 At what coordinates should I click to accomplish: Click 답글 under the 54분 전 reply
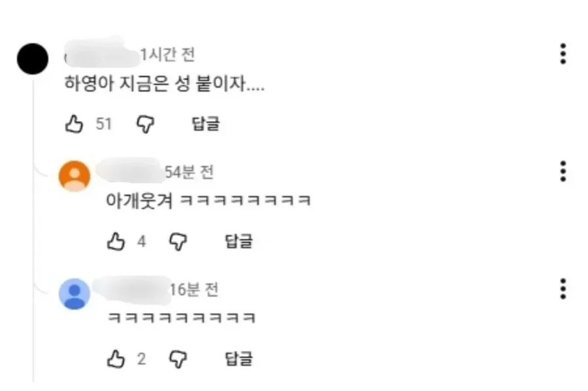coord(238,241)
